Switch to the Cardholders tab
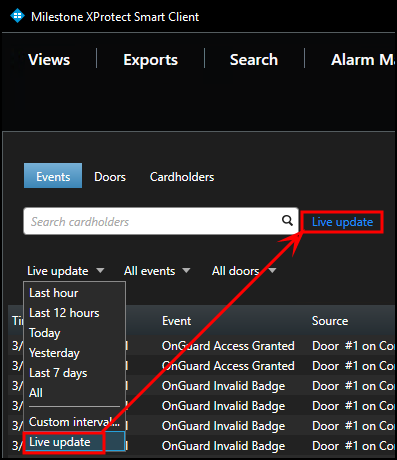Screen dimensions: 397x460 (182, 177)
